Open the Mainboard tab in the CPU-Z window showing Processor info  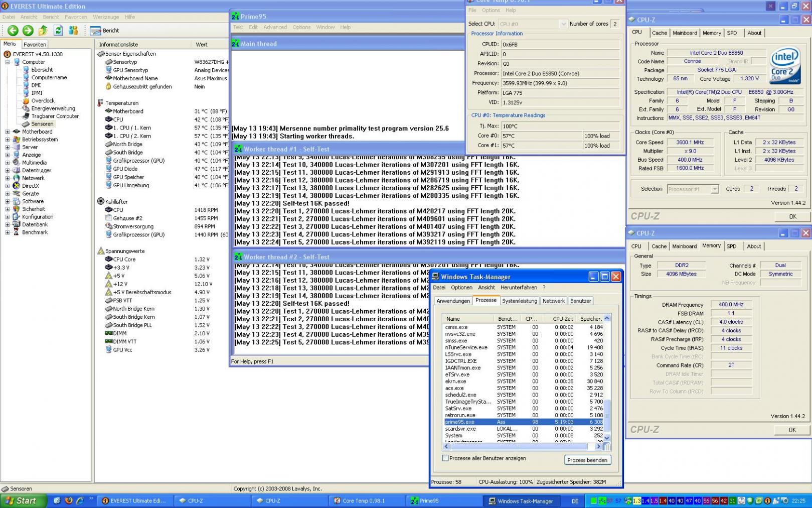[x=685, y=33]
